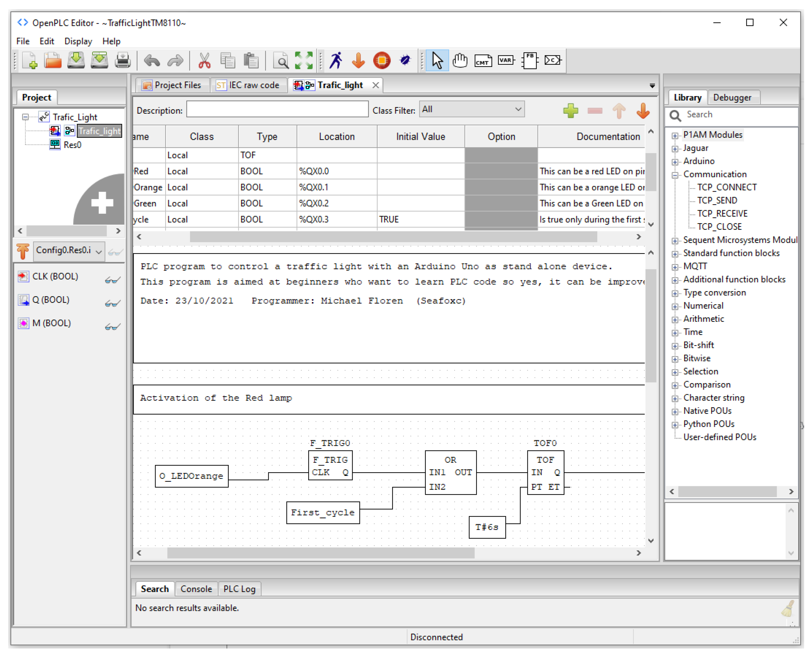Click the Description input field

277,109
